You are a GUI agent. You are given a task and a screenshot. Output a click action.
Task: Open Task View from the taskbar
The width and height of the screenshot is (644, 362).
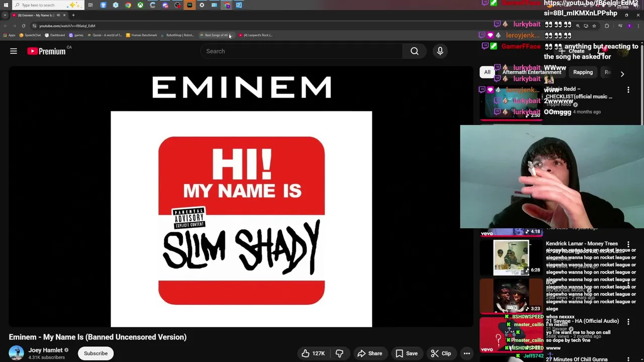tap(91, 5)
